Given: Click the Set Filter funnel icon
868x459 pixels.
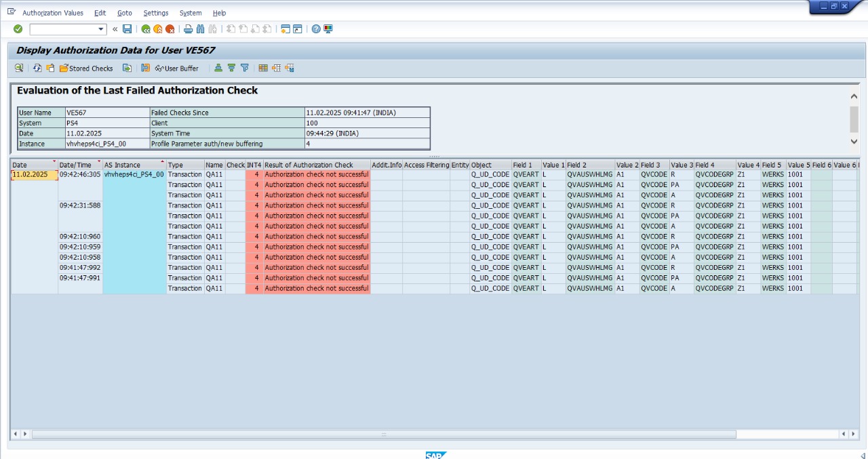Looking at the screenshot, I should [245, 68].
